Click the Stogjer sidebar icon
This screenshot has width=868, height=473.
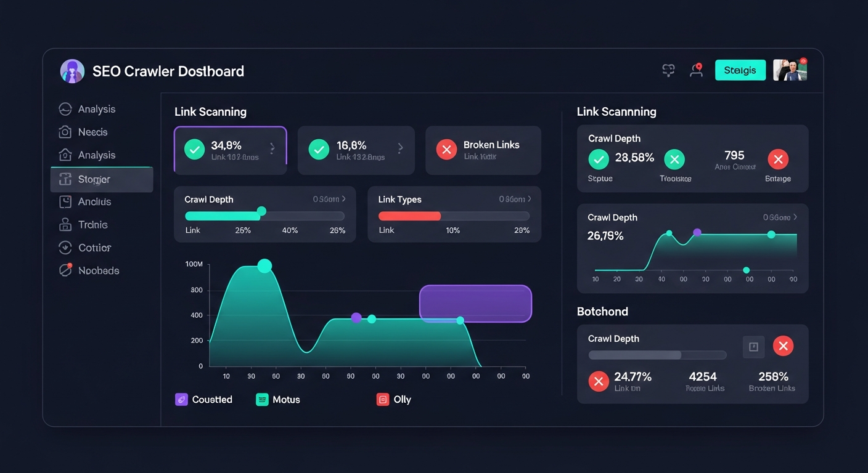[66, 179]
